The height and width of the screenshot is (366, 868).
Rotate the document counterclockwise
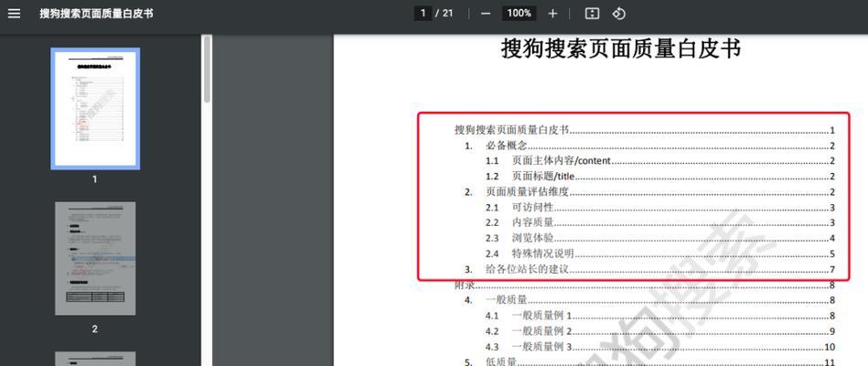point(619,14)
